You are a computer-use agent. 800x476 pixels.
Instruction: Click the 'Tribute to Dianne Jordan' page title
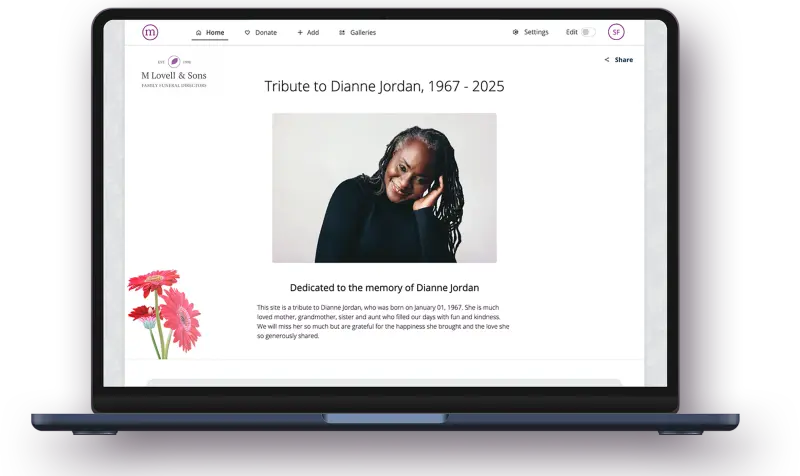coord(384,86)
